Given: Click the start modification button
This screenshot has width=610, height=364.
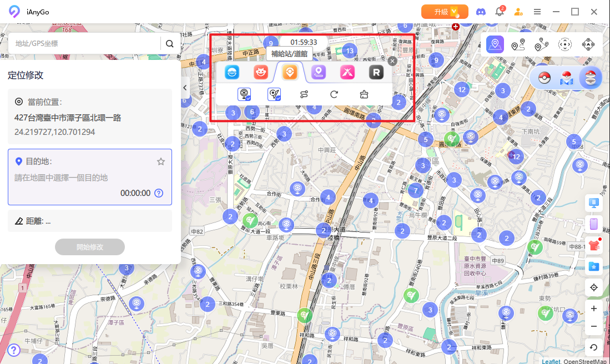Looking at the screenshot, I should (x=90, y=247).
